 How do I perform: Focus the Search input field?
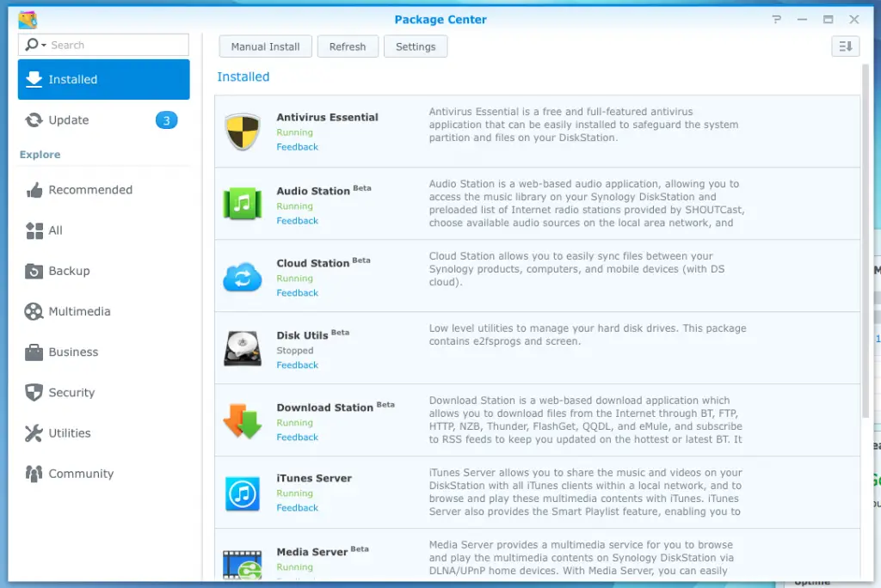click(104, 45)
